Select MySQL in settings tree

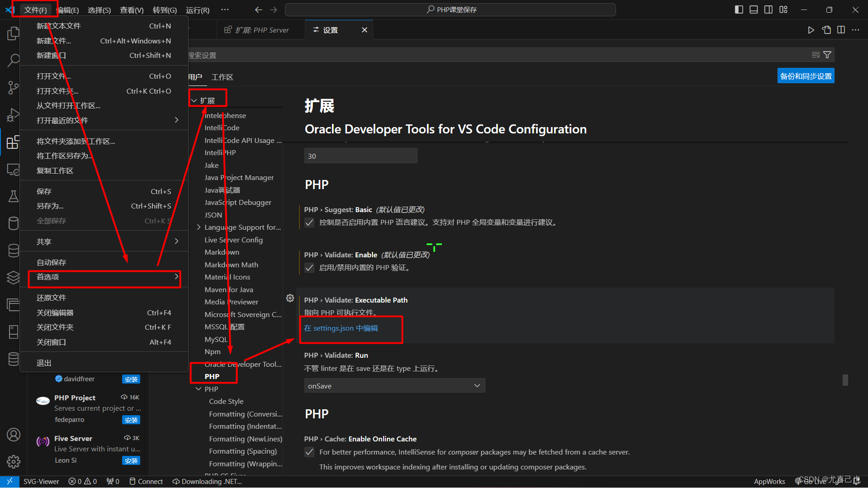click(216, 339)
